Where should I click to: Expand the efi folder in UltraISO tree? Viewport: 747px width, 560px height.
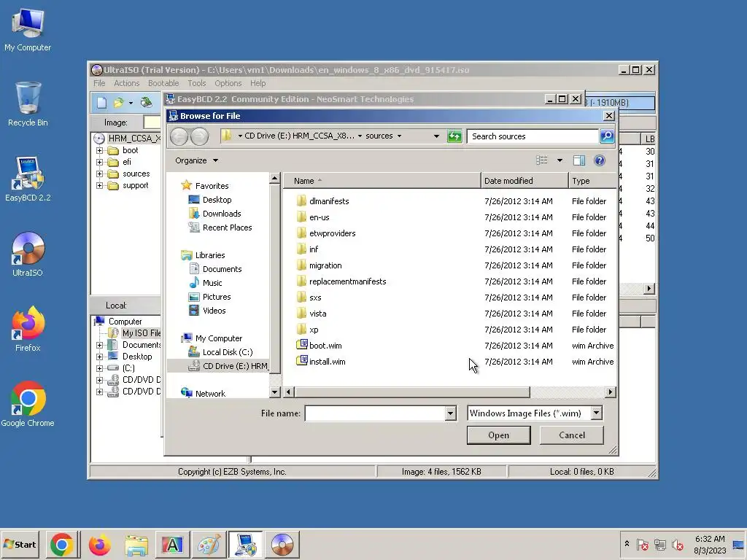[99, 162]
